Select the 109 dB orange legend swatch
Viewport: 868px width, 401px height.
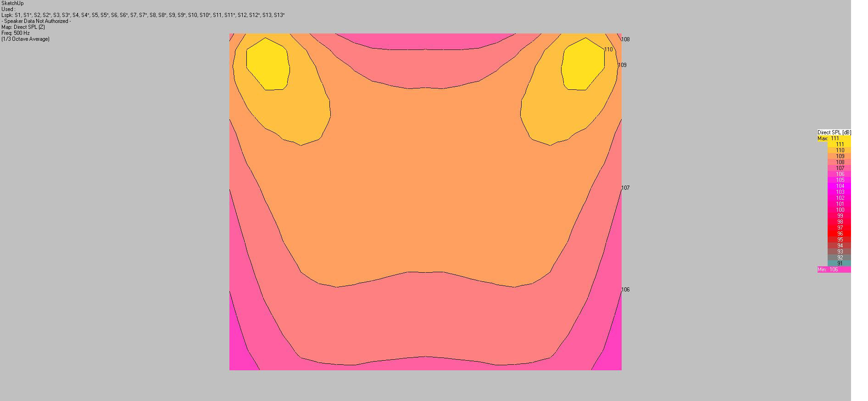(839, 156)
